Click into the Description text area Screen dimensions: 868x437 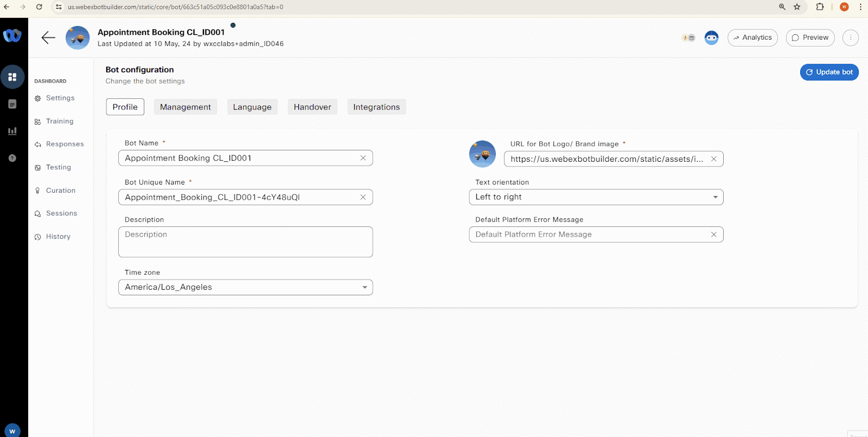[x=245, y=242]
